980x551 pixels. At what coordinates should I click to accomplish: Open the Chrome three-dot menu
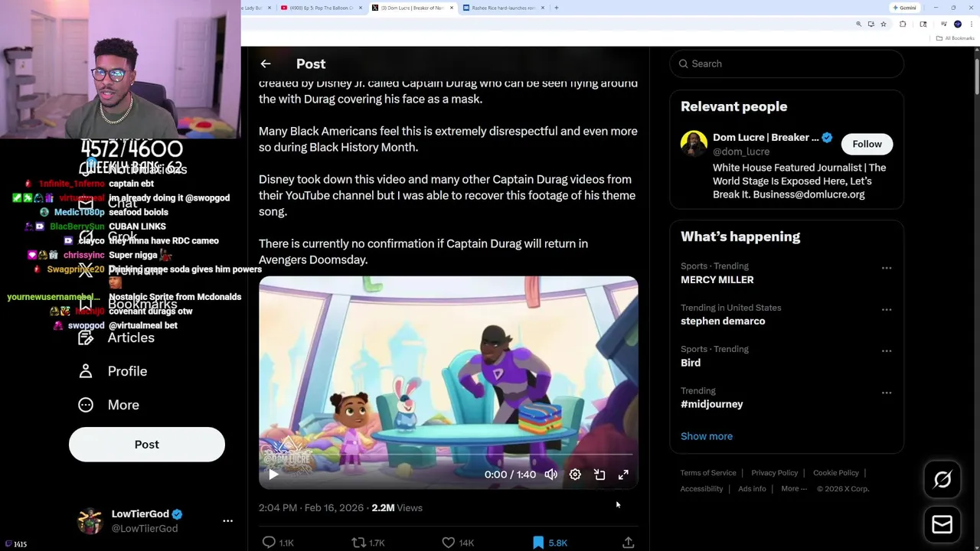click(x=972, y=24)
